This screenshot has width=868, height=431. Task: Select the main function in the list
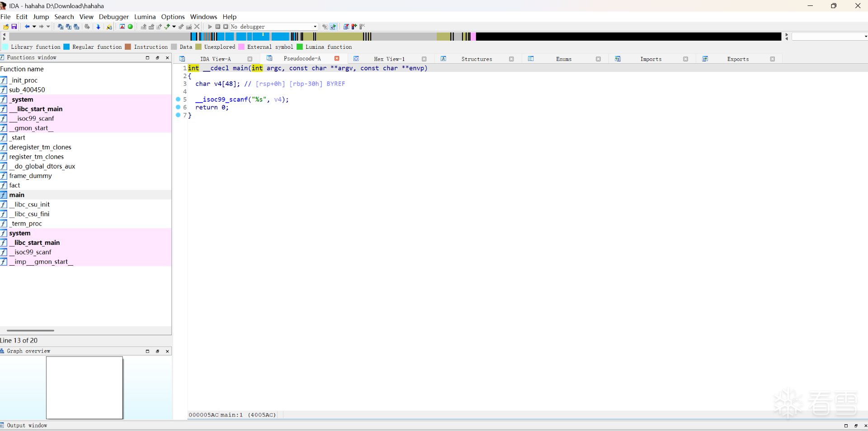(x=85, y=195)
